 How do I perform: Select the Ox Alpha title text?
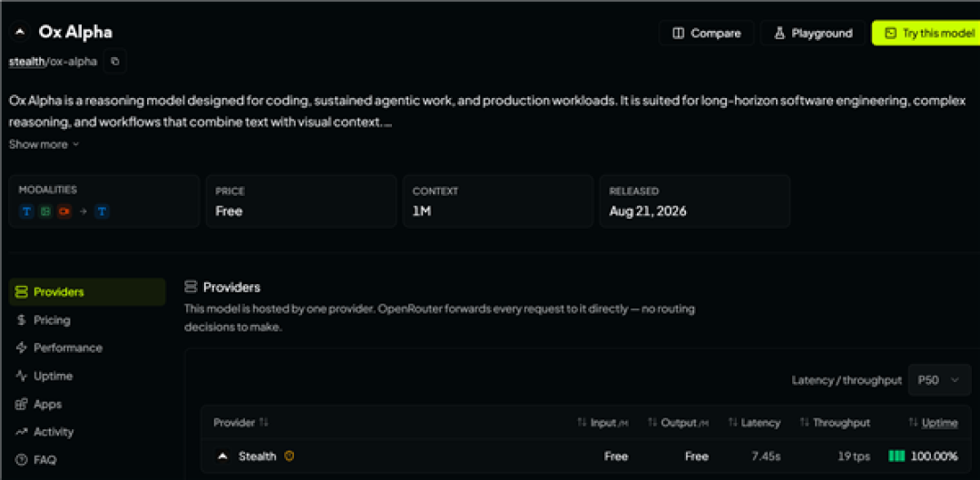pyautogui.click(x=75, y=32)
